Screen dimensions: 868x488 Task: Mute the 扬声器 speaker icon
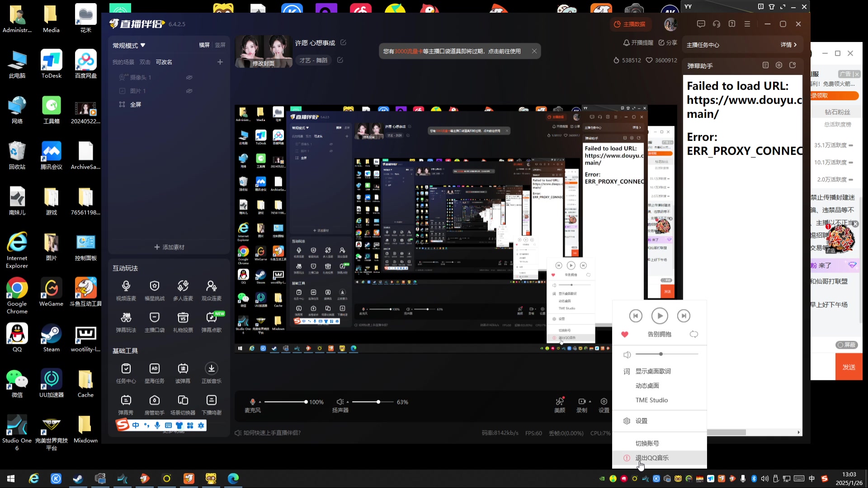pos(340,402)
